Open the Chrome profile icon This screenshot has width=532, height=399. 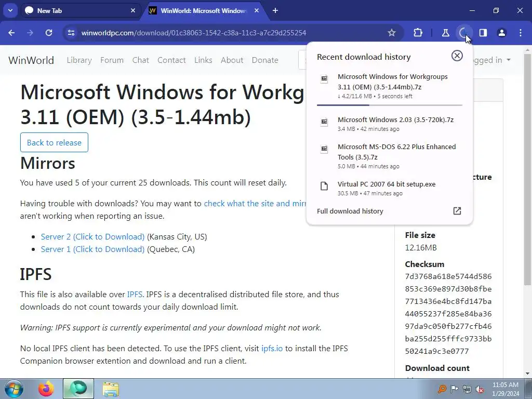point(502,33)
